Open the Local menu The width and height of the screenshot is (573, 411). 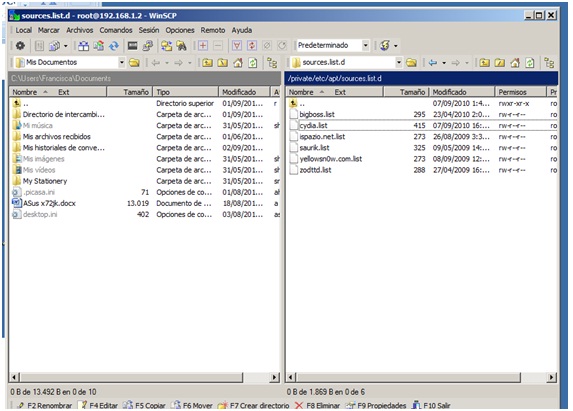point(23,30)
